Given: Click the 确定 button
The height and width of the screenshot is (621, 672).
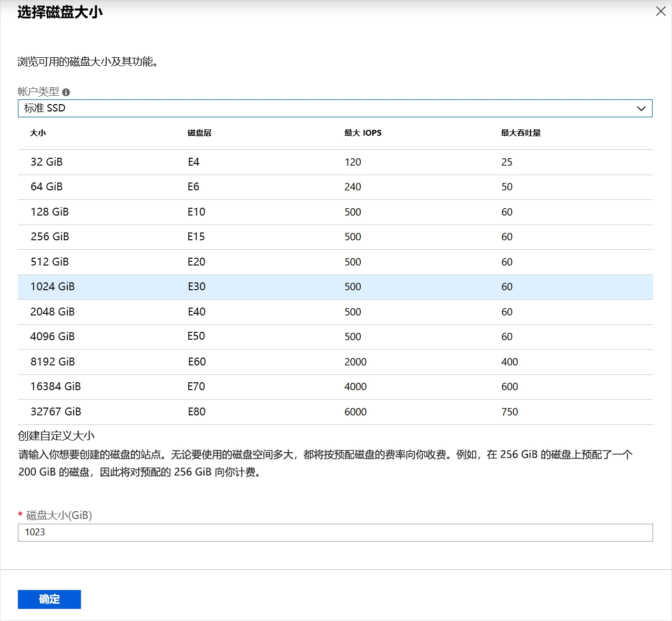Looking at the screenshot, I should (x=49, y=599).
